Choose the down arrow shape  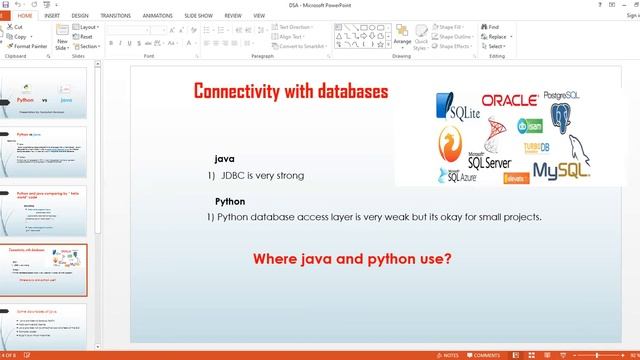tap(372, 36)
